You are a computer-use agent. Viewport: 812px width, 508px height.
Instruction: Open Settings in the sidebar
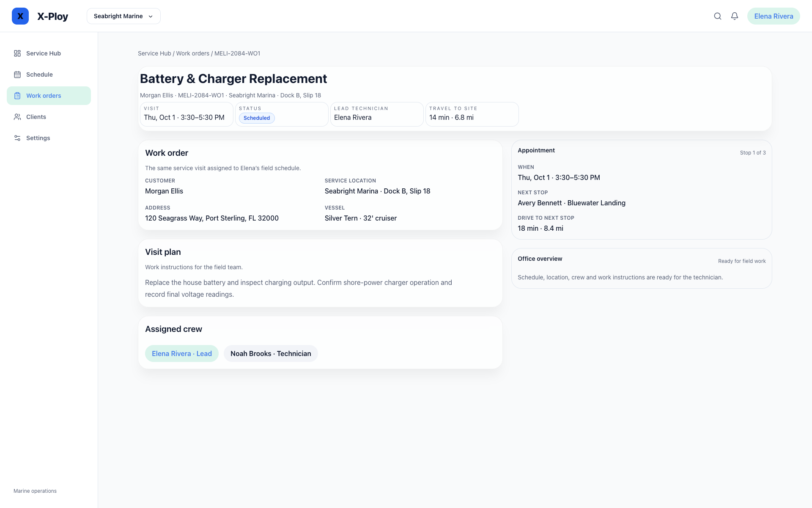click(49, 138)
